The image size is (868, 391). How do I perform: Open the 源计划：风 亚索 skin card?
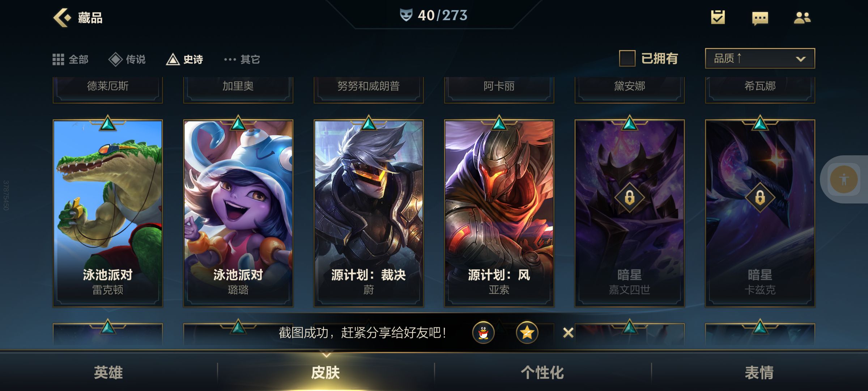click(499, 213)
